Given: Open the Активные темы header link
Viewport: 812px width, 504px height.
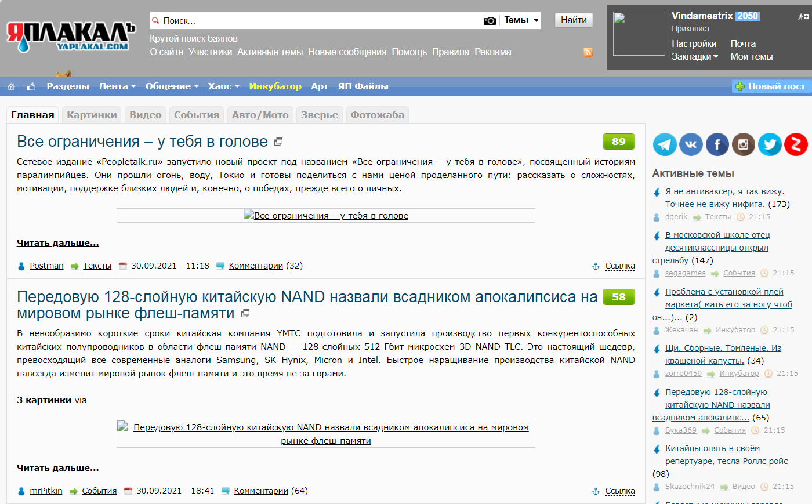Looking at the screenshot, I should [x=270, y=52].
